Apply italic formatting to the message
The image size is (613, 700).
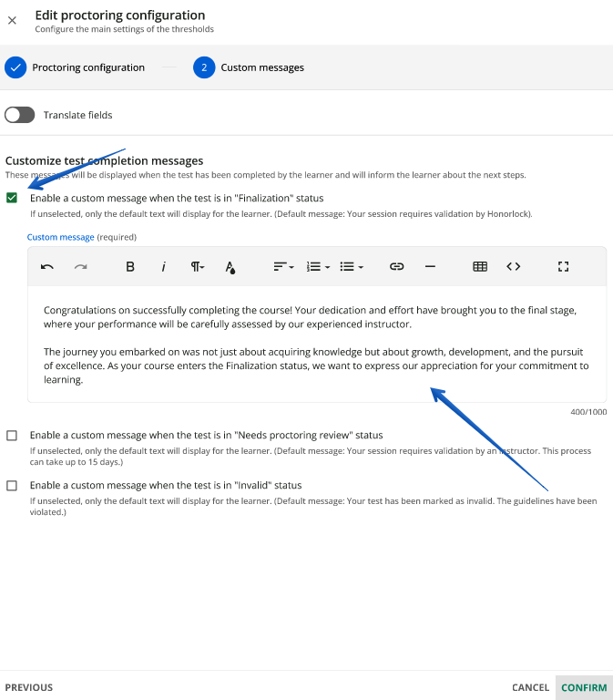pos(163,267)
